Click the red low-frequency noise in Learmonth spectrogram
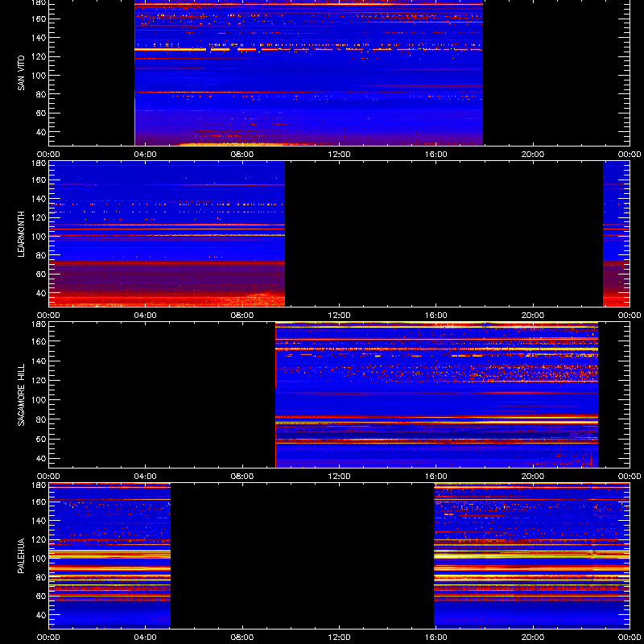The height and width of the screenshot is (644, 644). pyautogui.click(x=167, y=299)
